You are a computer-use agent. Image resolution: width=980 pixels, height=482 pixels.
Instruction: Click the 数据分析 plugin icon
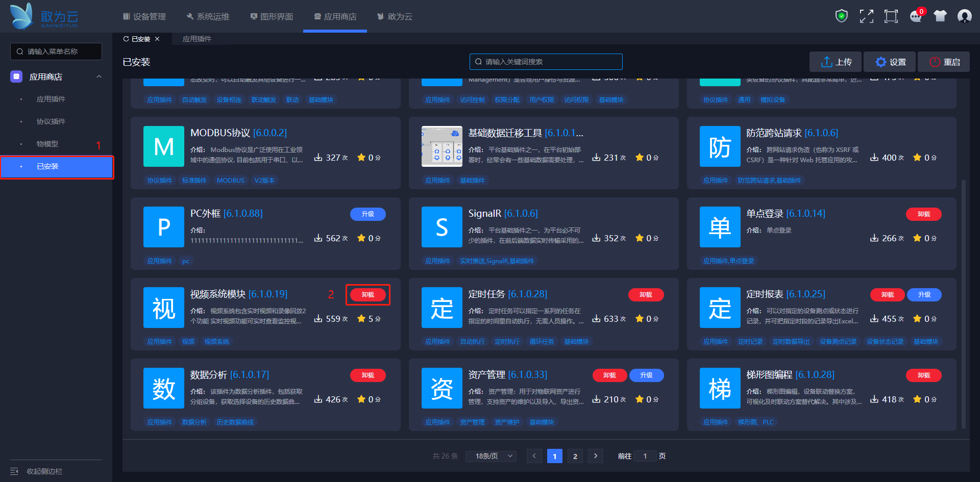(x=164, y=388)
